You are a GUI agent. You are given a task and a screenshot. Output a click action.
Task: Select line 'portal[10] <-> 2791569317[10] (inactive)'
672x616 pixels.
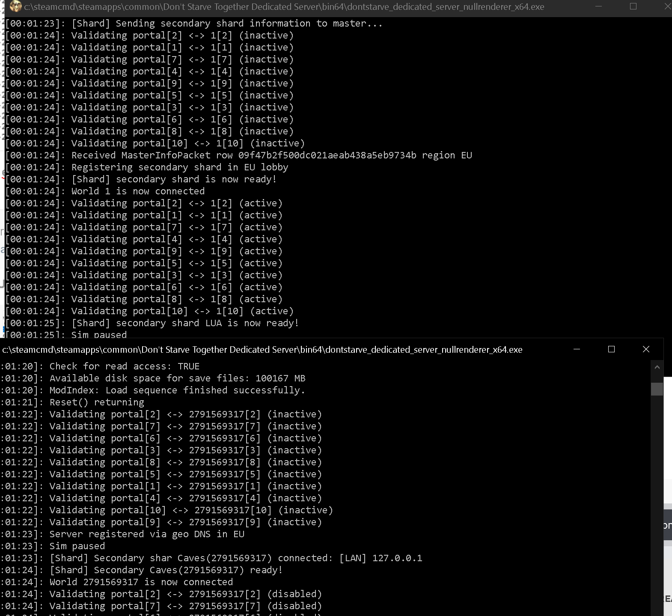167,510
